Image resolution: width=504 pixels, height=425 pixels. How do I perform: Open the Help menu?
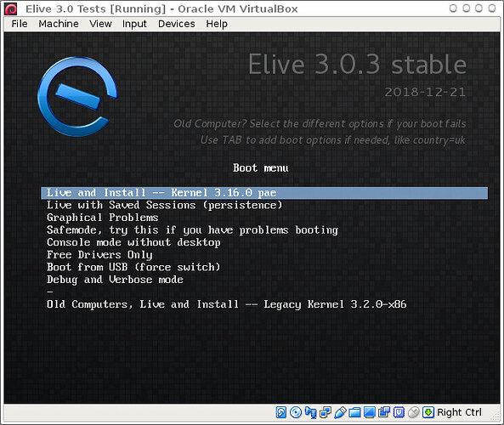[217, 24]
